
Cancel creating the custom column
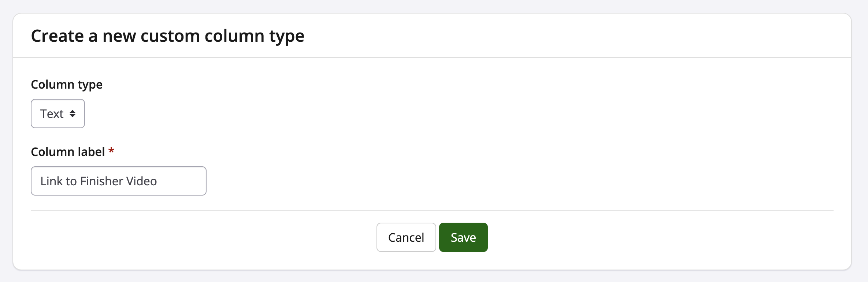pyautogui.click(x=406, y=237)
